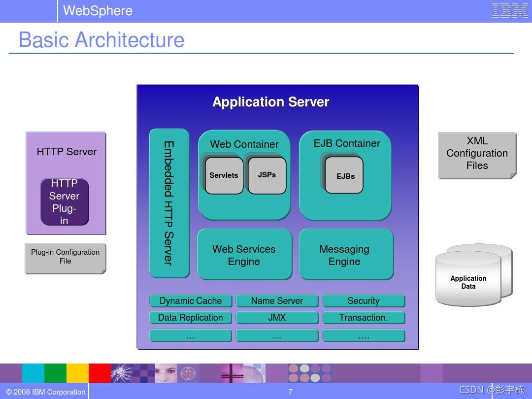Click the globe image in footer strip

[x=188, y=373]
